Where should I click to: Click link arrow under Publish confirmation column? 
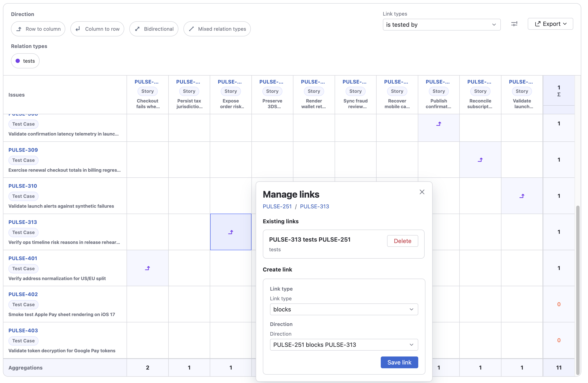[438, 124]
